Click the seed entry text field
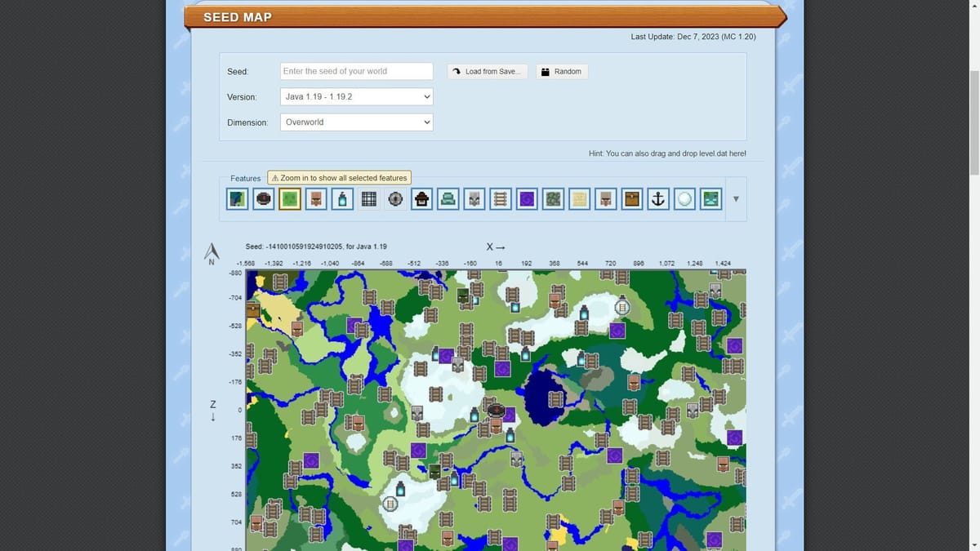The height and width of the screenshot is (551, 980). click(356, 71)
